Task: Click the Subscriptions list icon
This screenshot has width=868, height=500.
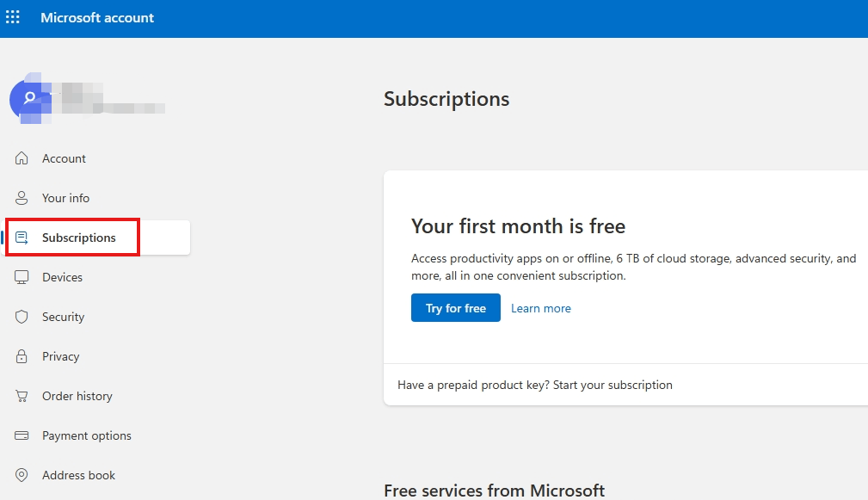Action: [x=22, y=238]
